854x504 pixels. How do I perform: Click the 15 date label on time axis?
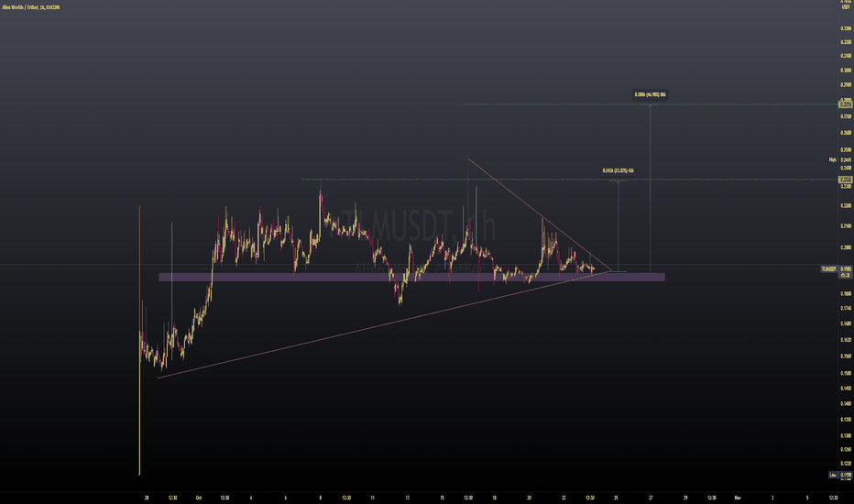click(x=443, y=498)
